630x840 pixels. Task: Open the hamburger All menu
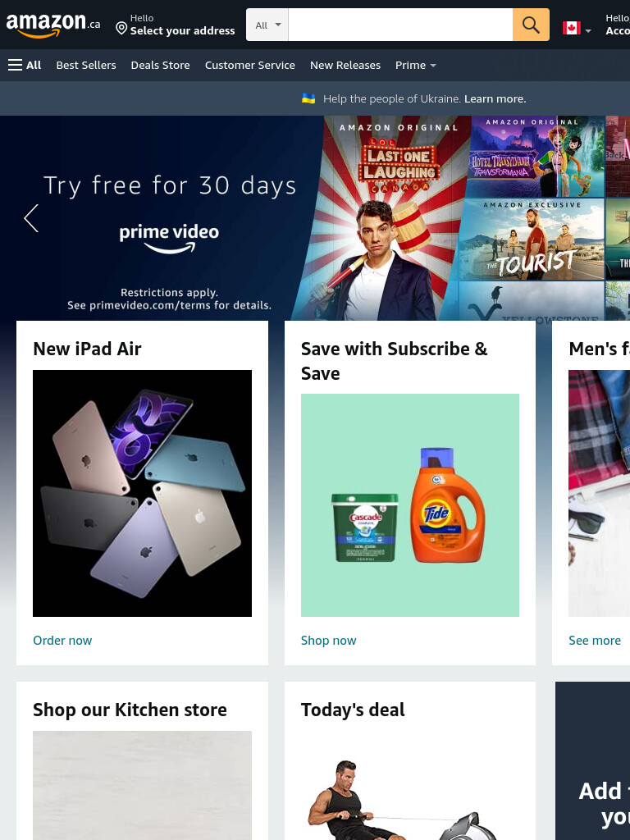[x=25, y=66]
